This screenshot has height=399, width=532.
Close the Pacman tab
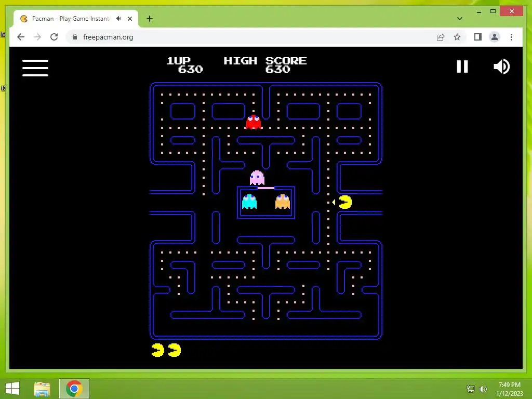pos(130,19)
